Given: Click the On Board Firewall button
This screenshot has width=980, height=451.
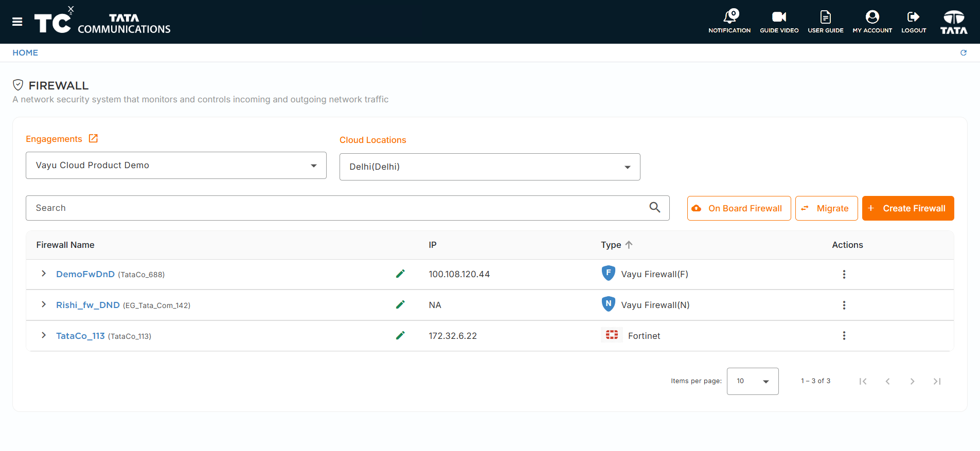Looking at the screenshot, I should 739,208.
